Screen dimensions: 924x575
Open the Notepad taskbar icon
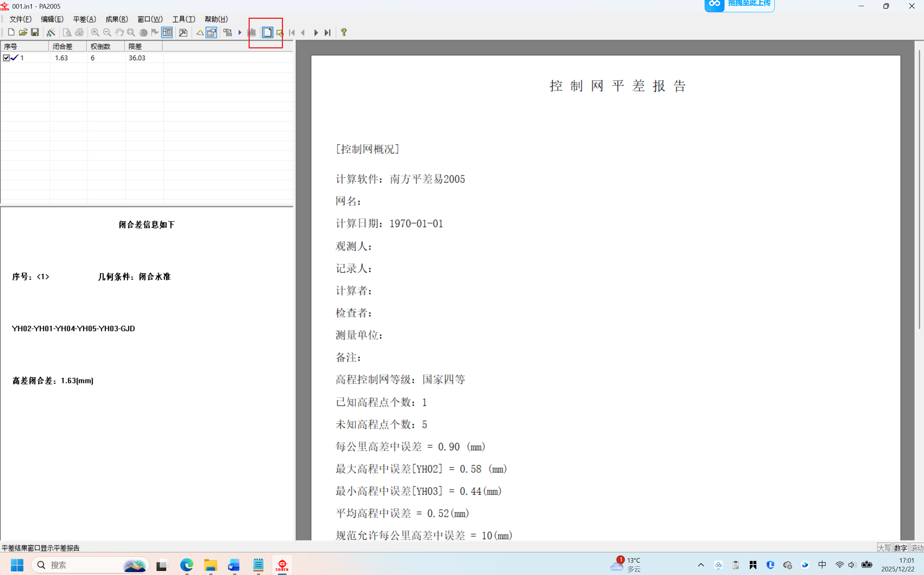point(258,565)
